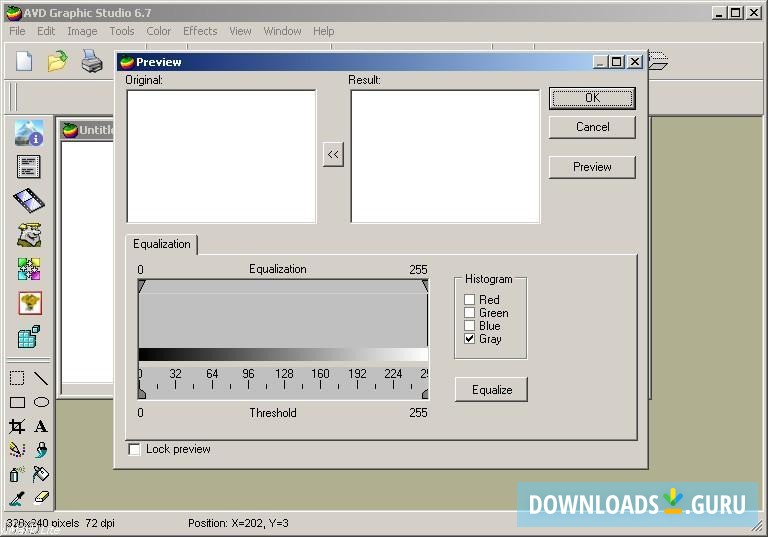
Task: Select the Crop tool
Action: coord(17,426)
